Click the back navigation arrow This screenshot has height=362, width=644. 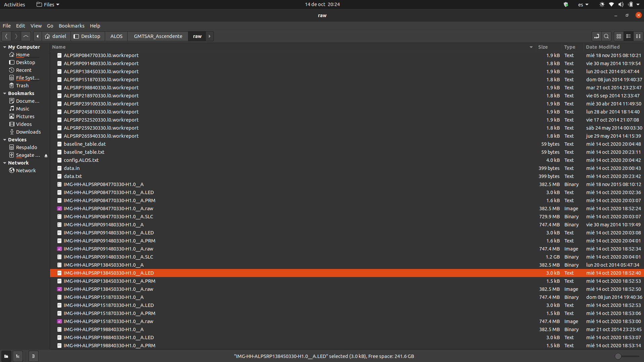pyautogui.click(x=6, y=36)
